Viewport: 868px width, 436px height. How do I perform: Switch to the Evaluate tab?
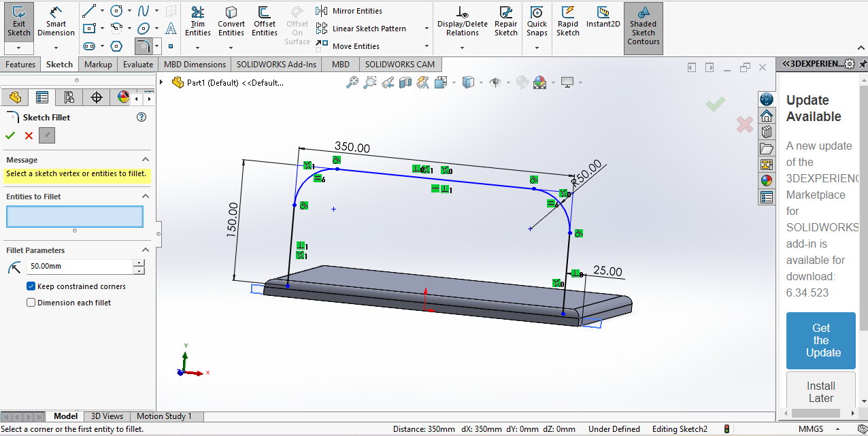(x=138, y=65)
